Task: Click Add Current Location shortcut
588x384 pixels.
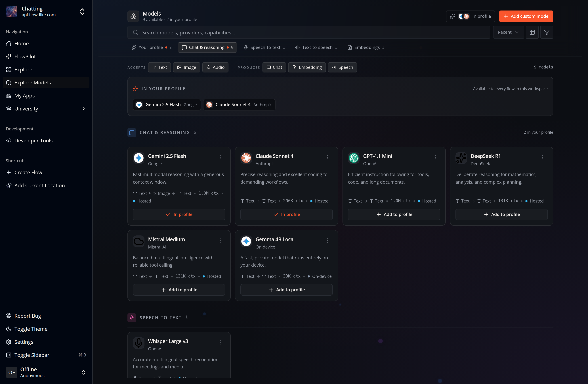Action: click(46, 185)
